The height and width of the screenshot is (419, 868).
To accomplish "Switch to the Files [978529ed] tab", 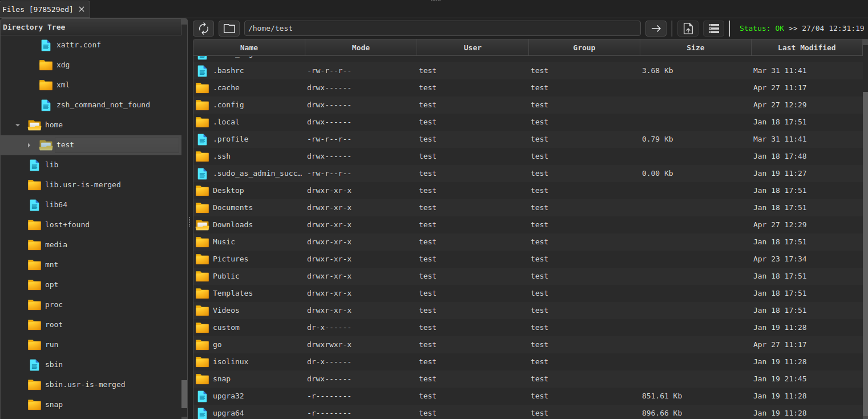I will coord(38,9).
